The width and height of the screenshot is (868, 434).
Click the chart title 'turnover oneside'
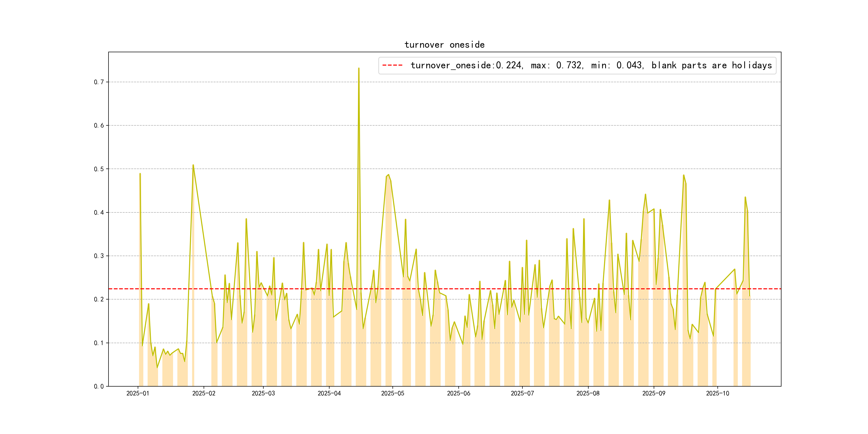pos(444,45)
